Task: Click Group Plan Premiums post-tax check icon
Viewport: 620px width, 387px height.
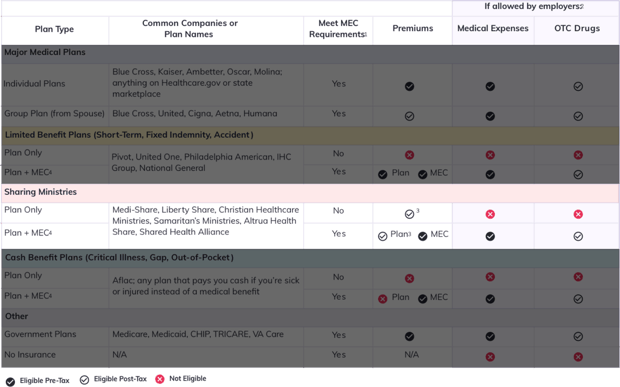Action: pyautogui.click(x=409, y=116)
